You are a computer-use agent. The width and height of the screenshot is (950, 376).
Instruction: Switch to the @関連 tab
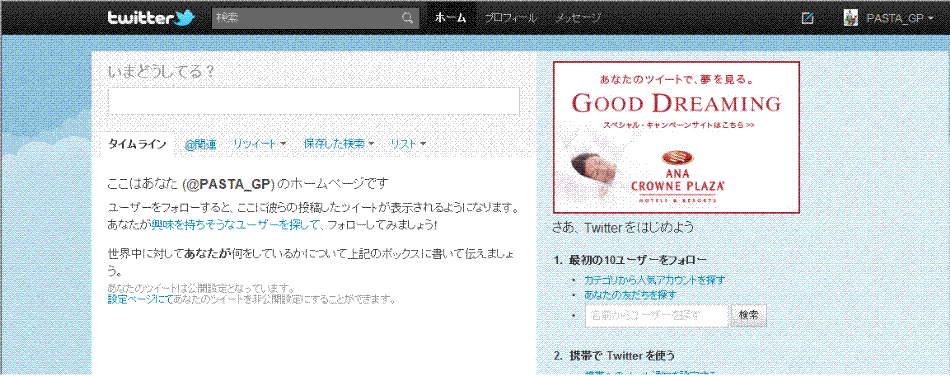tap(201, 144)
